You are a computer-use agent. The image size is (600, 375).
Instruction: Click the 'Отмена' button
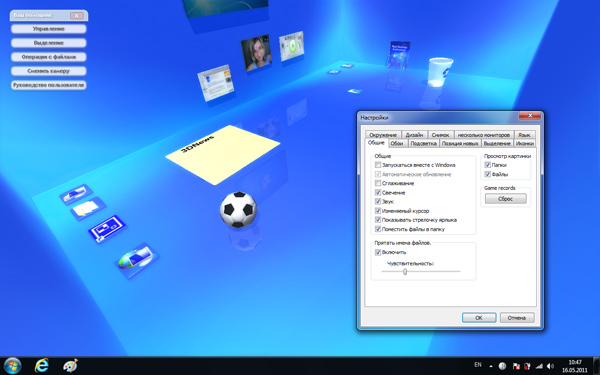(517, 318)
